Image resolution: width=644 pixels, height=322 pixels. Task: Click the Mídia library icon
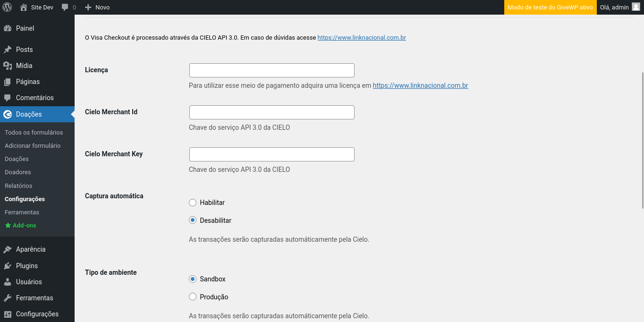coord(8,66)
